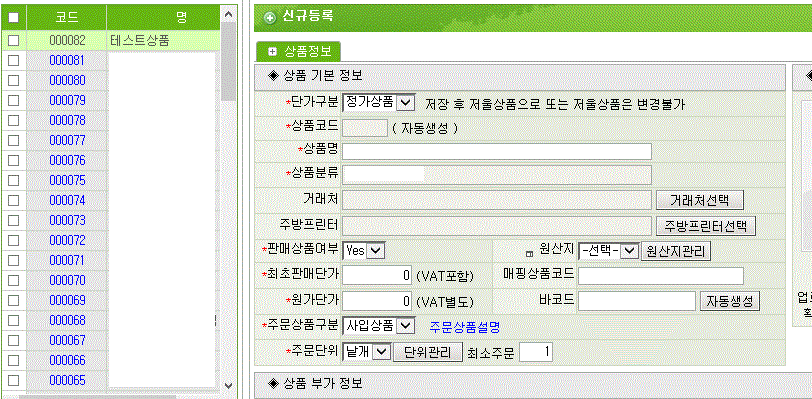Image resolution: width=812 pixels, height=399 pixels.
Task: Click the small icon beside 원산지 label
Action: [529, 254]
